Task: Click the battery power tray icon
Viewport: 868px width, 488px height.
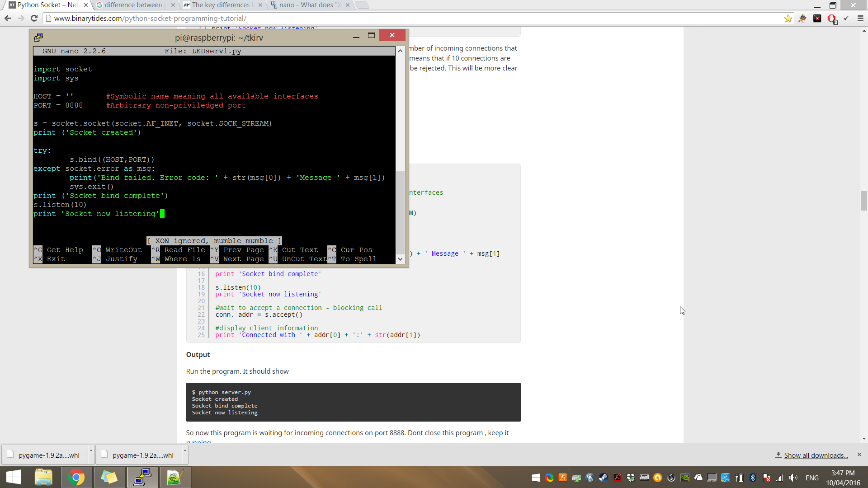Action: coord(739,477)
